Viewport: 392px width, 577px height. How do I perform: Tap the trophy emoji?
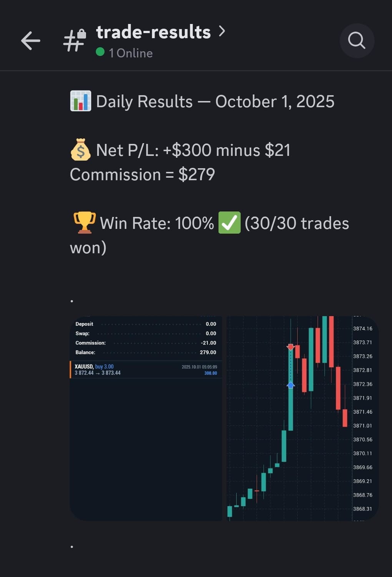coord(84,223)
